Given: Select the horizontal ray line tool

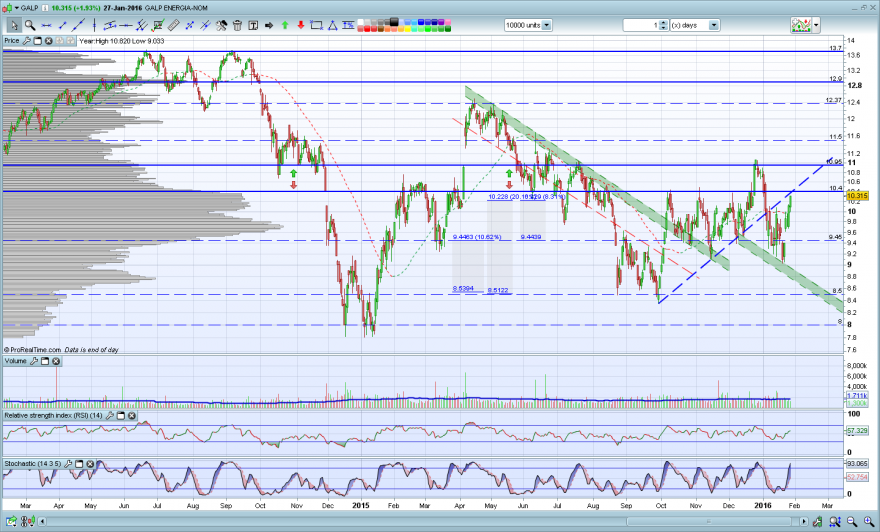Looking at the screenshot, I should pos(126,25).
